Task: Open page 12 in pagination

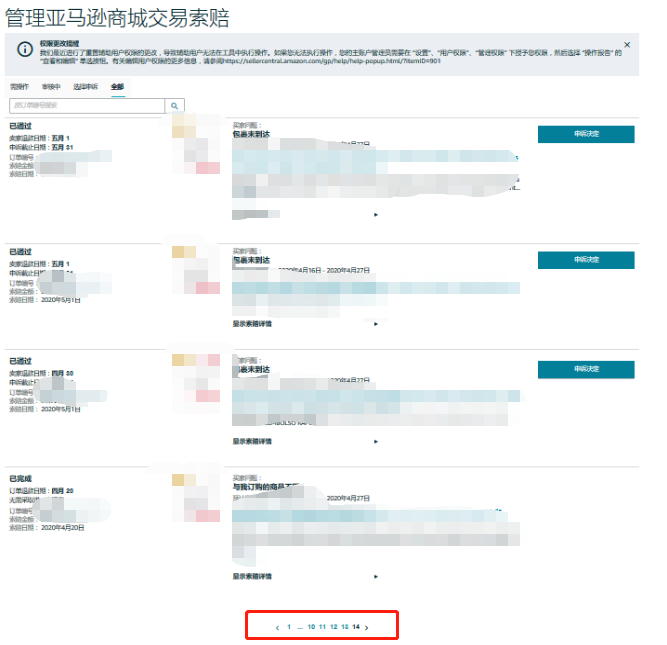Action: point(334,627)
